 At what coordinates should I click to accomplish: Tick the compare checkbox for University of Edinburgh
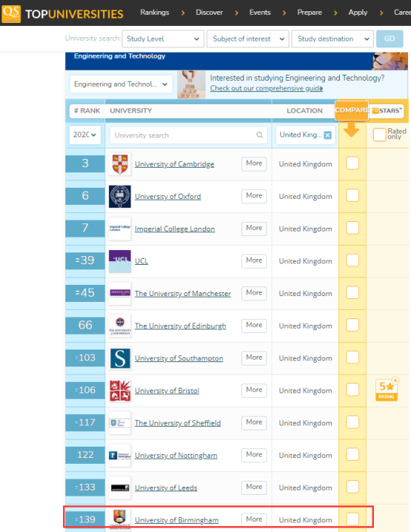352,325
